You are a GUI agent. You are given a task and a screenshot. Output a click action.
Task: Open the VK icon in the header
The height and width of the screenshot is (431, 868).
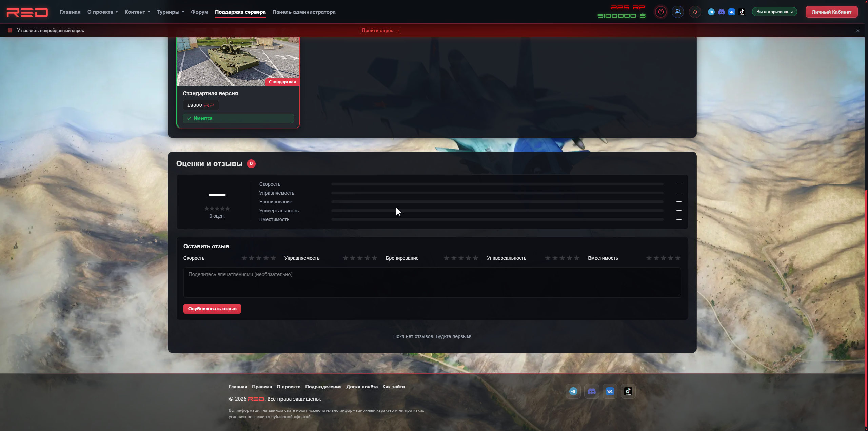(x=732, y=12)
